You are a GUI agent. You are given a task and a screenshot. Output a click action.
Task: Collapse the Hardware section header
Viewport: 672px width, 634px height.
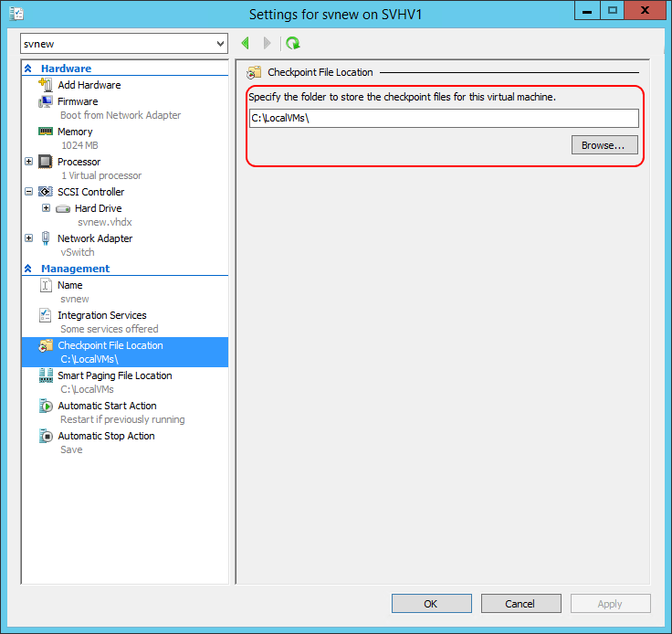click(28, 69)
